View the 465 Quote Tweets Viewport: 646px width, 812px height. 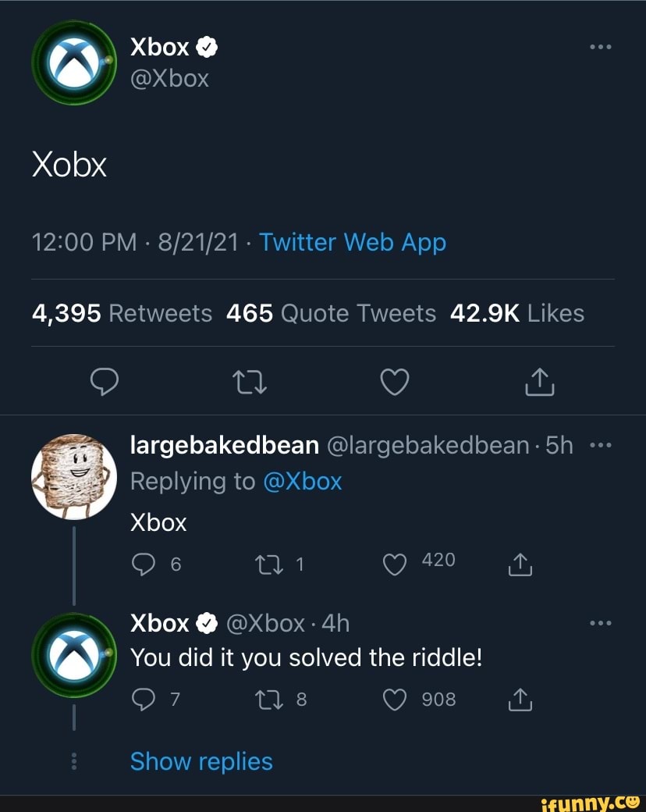331,313
